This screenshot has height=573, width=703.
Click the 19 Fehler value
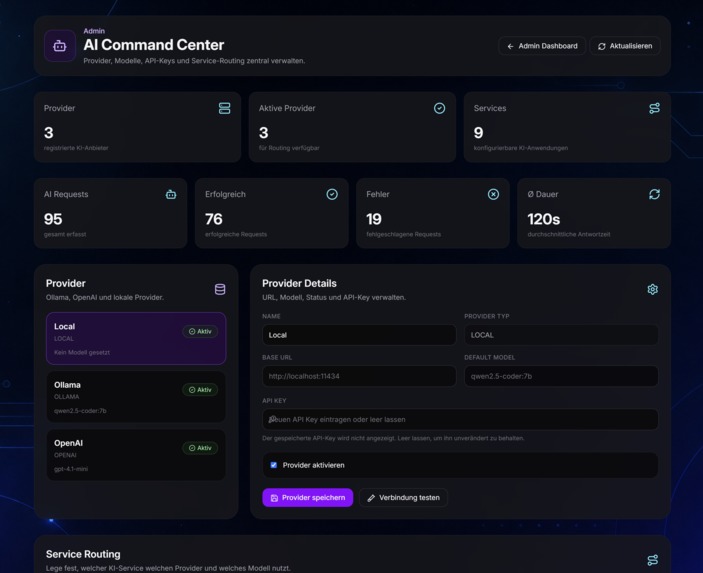(374, 219)
